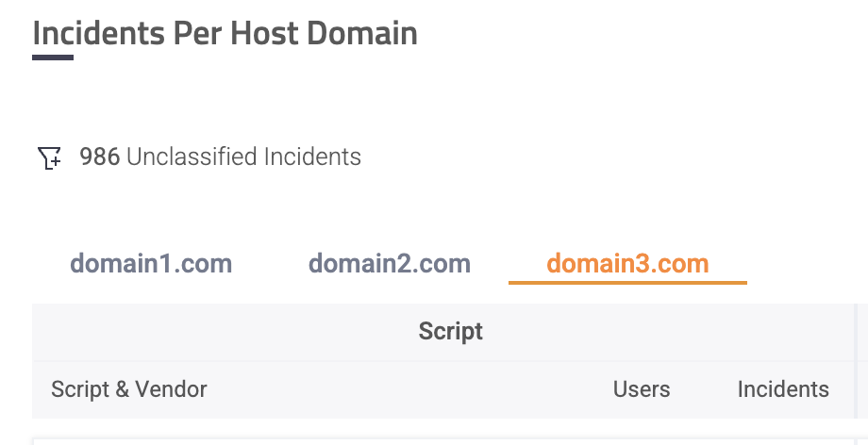868x445 pixels.
Task: Click the Unclassified Incidents filter label
Action: tap(243, 157)
